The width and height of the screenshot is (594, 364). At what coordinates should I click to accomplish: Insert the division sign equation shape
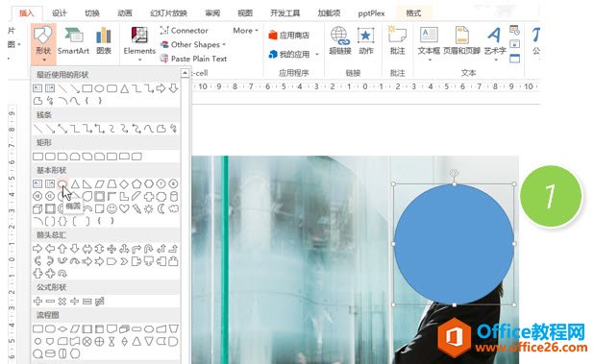pos(75,302)
